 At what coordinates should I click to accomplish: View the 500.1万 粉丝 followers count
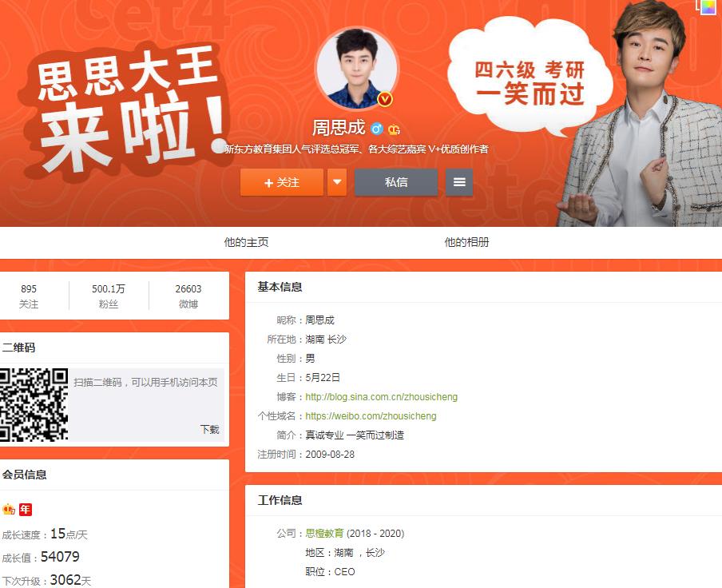(x=109, y=296)
